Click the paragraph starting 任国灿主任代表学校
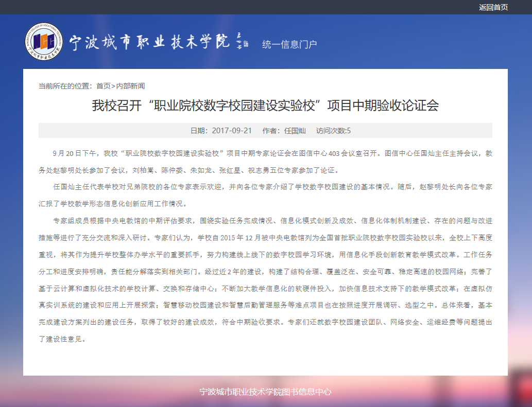This screenshot has height=407, width=532. [265, 196]
